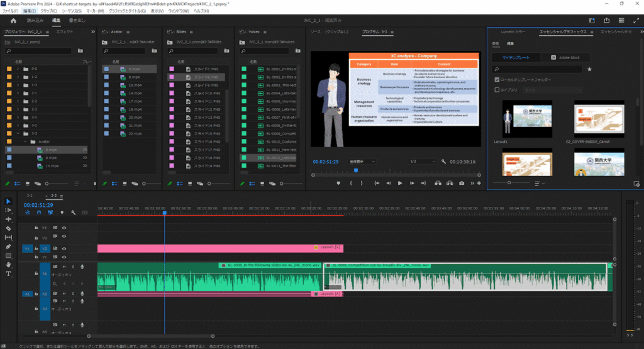The height and width of the screenshot is (349, 644).
Task: Open the Quick Export icon
Action: pyautogui.click(x=607, y=21)
